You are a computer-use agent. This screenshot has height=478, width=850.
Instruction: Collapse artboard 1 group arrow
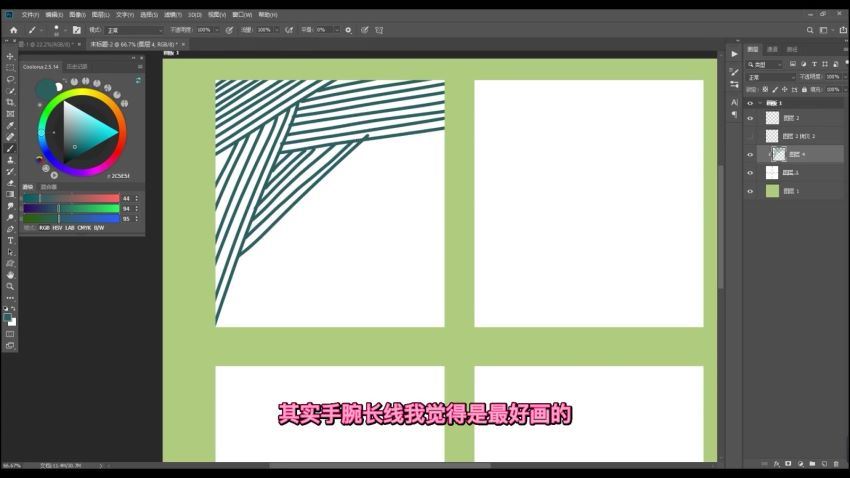[760, 103]
